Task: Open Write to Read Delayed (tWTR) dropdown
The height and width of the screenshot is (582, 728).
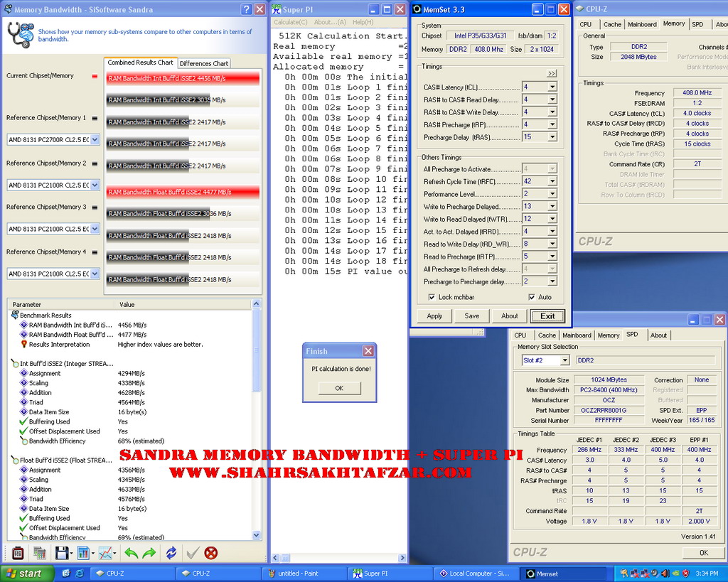Action: click(x=552, y=219)
